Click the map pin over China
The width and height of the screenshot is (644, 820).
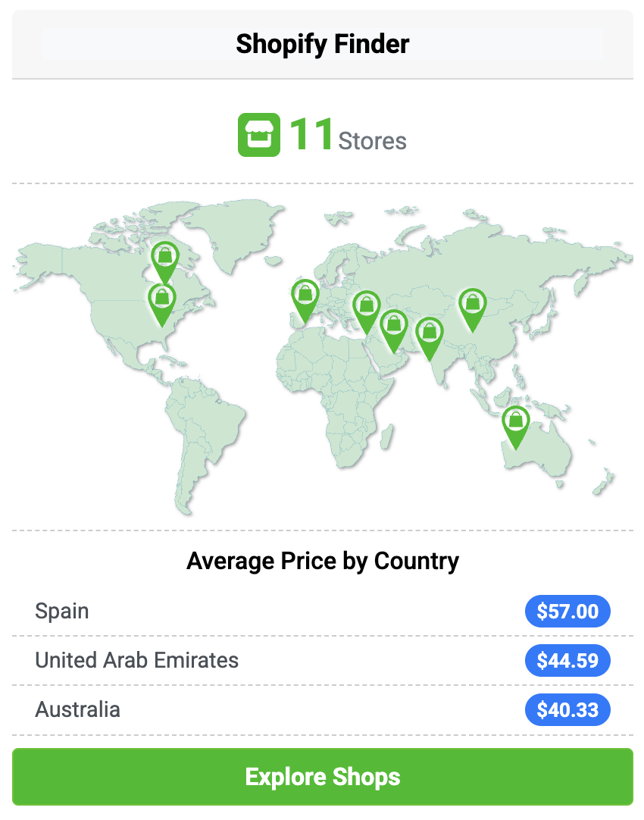473,305
